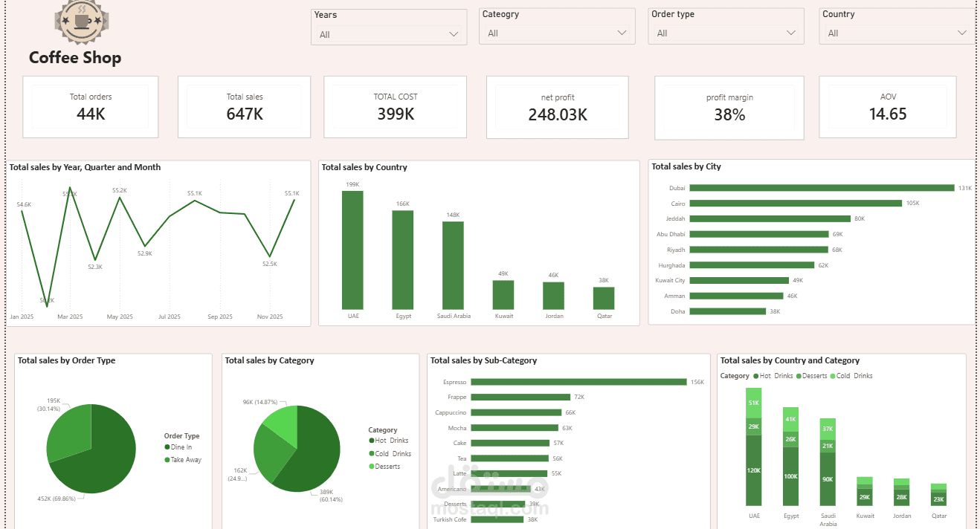Click the 52.9K point on line chart

[x=145, y=246]
